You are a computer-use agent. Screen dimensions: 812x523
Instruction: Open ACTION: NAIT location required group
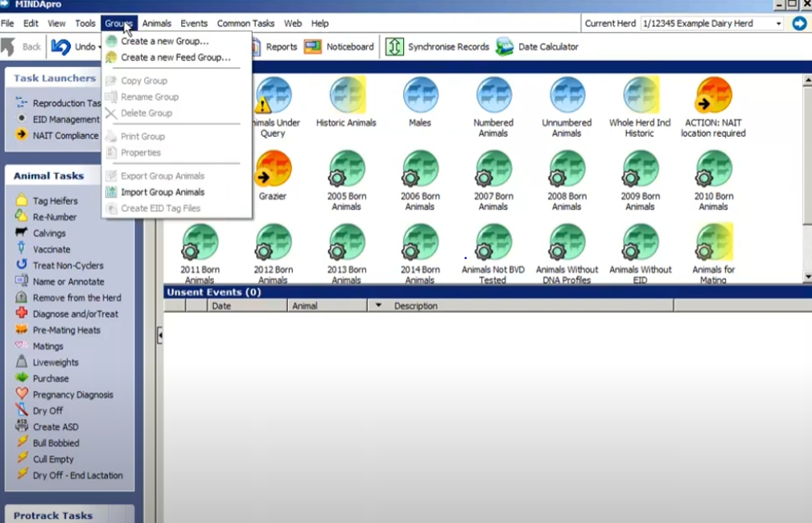[x=714, y=95]
